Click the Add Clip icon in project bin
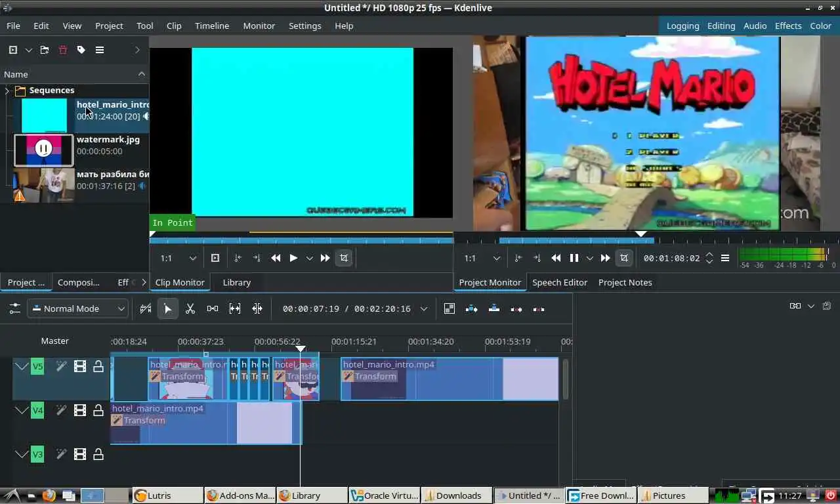Screen dimensions: 840x504 (12, 50)
